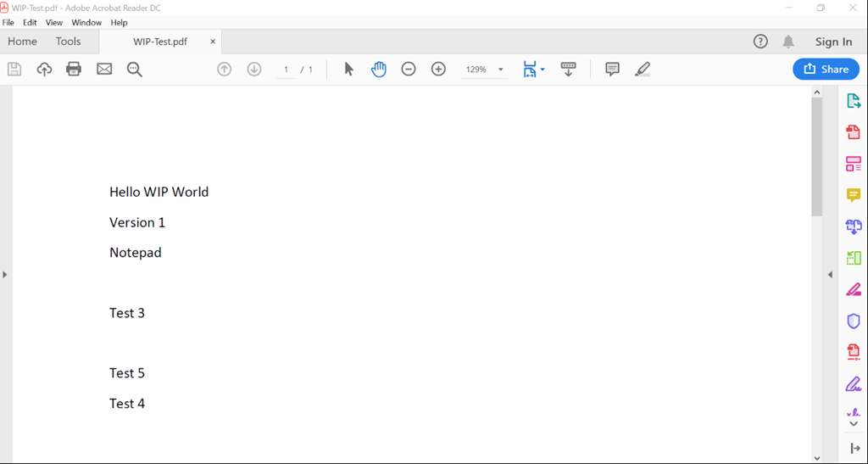Upload file to Document Cloud
The height and width of the screenshot is (464, 868).
44,70
